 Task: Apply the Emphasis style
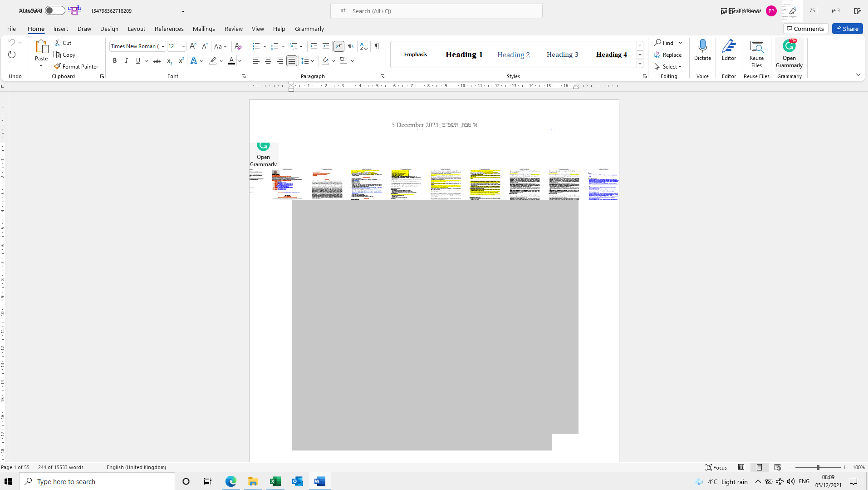pos(416,54)
